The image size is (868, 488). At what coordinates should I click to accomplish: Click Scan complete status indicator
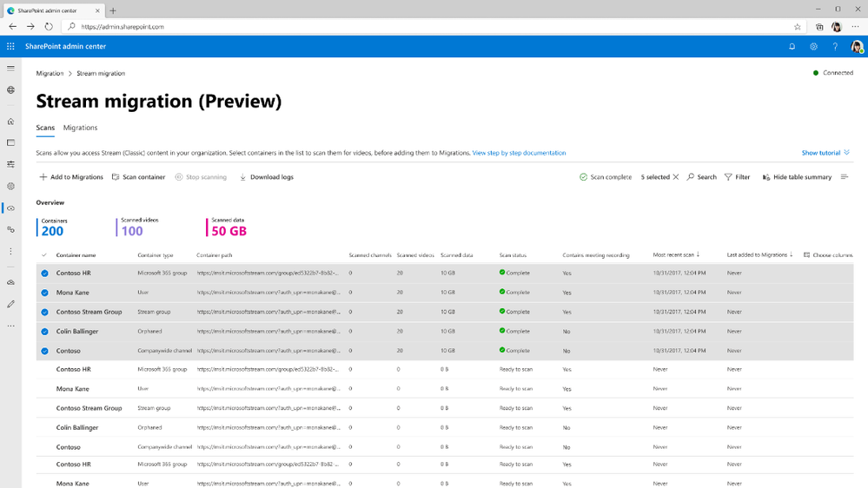click(x=605, y=177)
